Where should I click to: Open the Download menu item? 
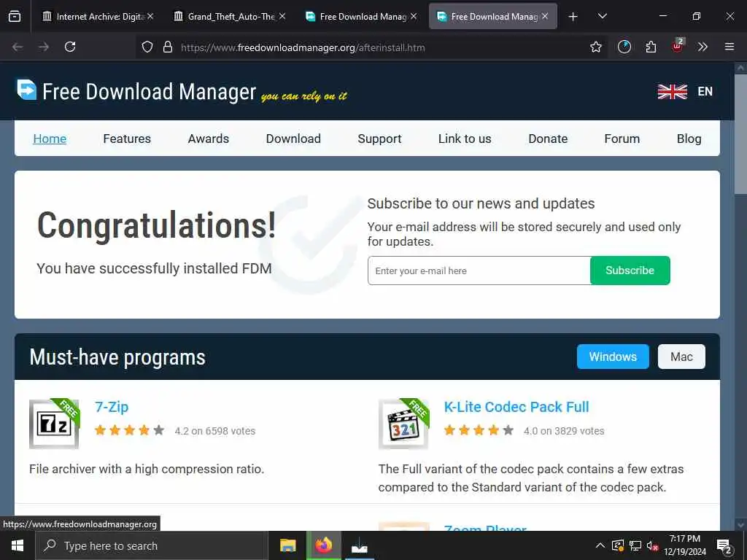(x=293, y=139)
